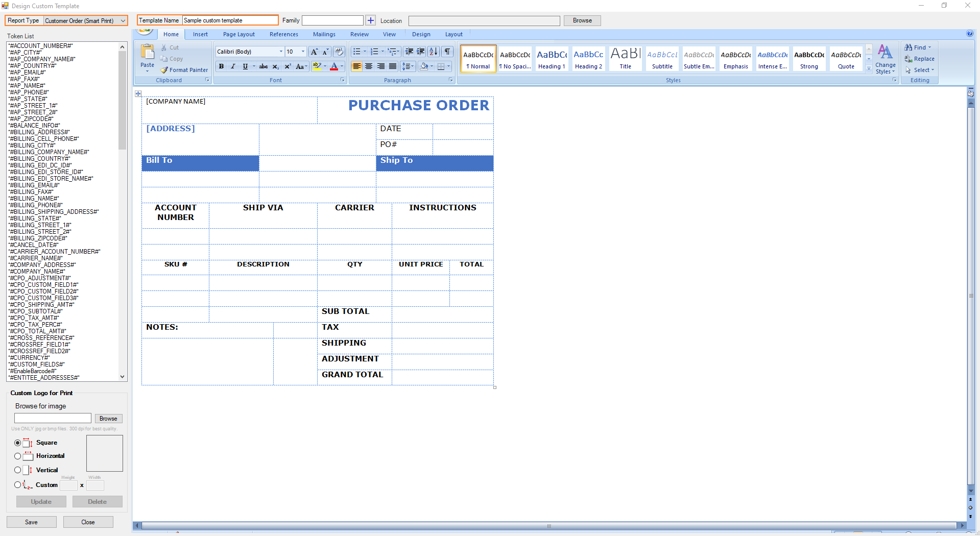
Task: Click Browse next to Location field
Action: pyautogui.click(x=582, y=20)
